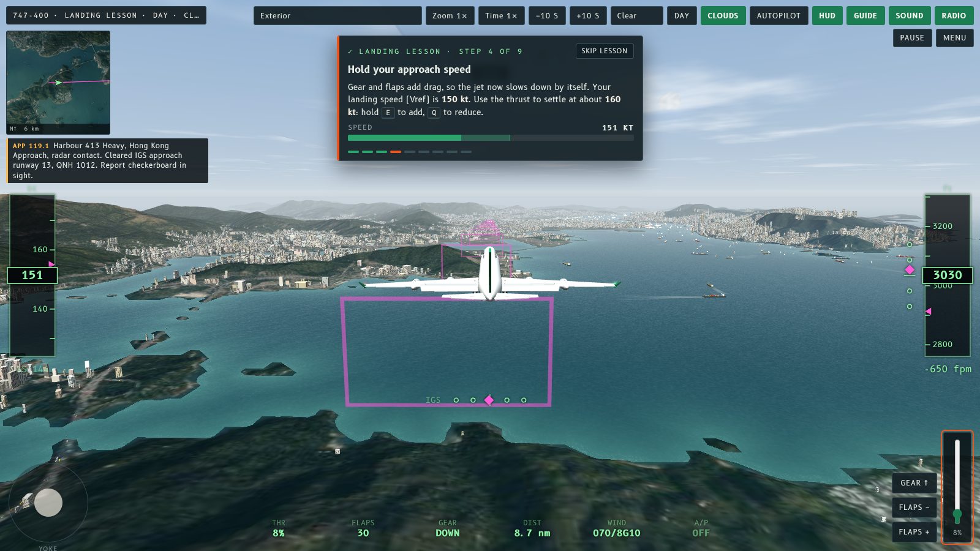
Task: Open the MENU
Action: 954,37
